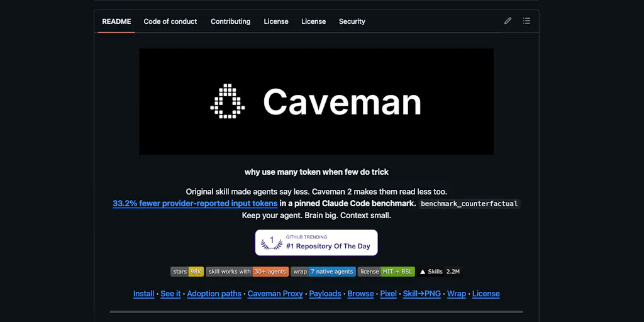The height and width of the screenshot is (322, 644).
Task: Follow the License link in the navigation row
Action: 486,294
